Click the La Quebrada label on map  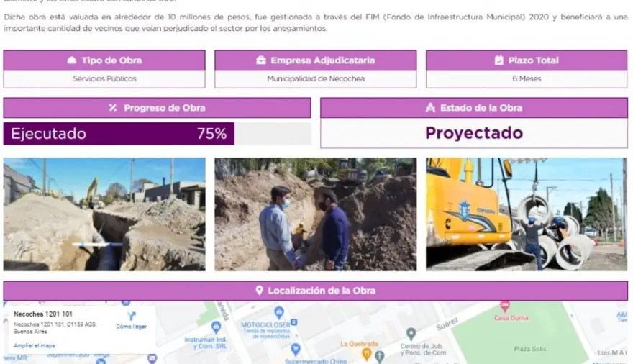coord(359,344)
